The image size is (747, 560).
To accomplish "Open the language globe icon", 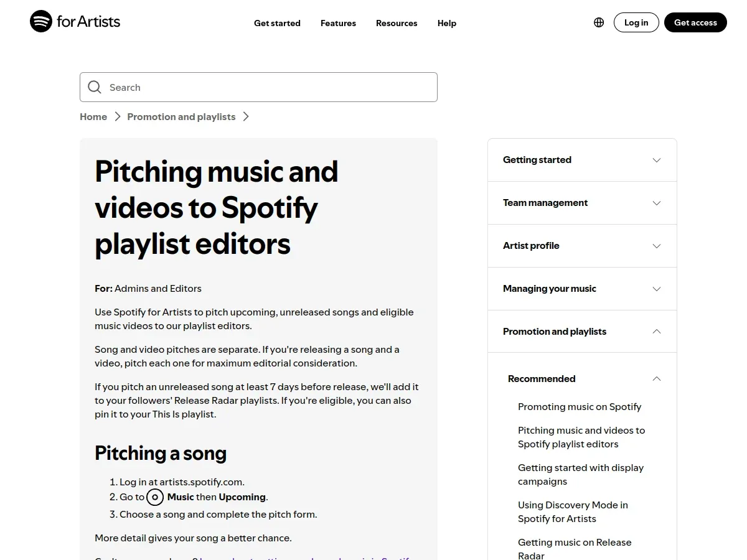I will tap(599, 22).
